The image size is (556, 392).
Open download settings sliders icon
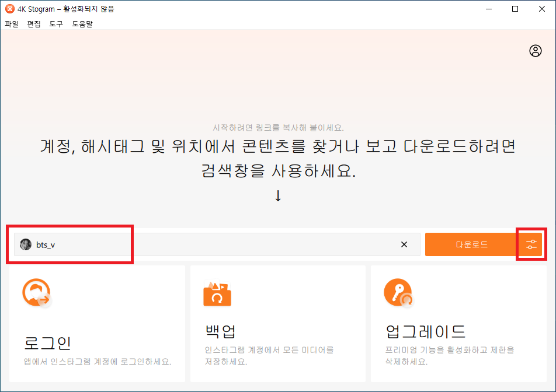tap(531, 244)
